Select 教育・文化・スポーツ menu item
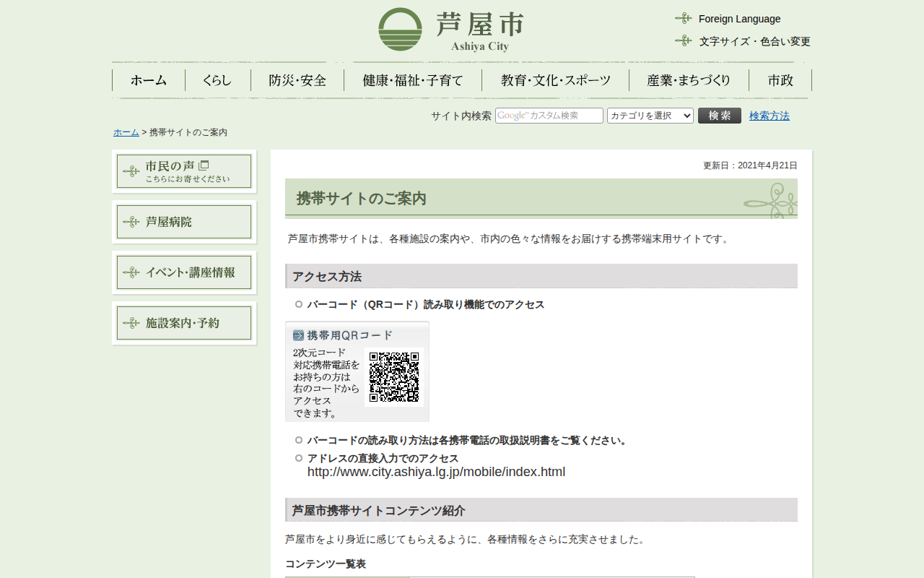Viewport: 924px width, 578px height. pos(555,80)
